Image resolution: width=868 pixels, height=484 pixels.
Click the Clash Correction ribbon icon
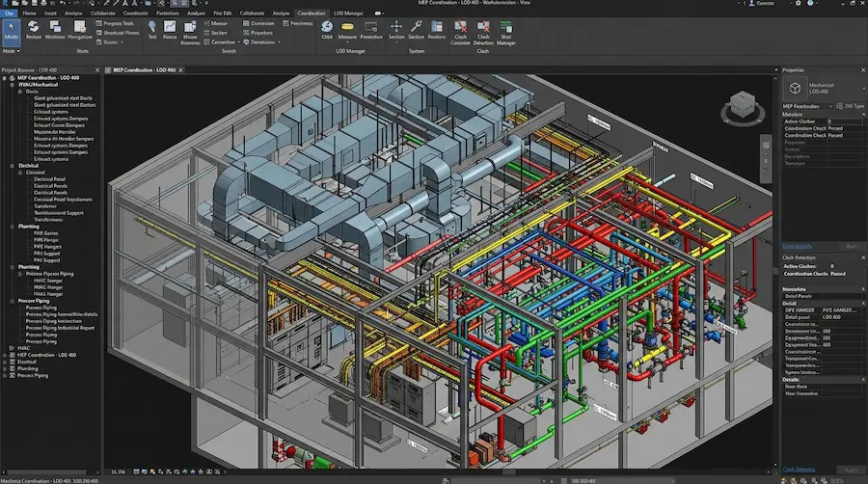click(460, 33)
